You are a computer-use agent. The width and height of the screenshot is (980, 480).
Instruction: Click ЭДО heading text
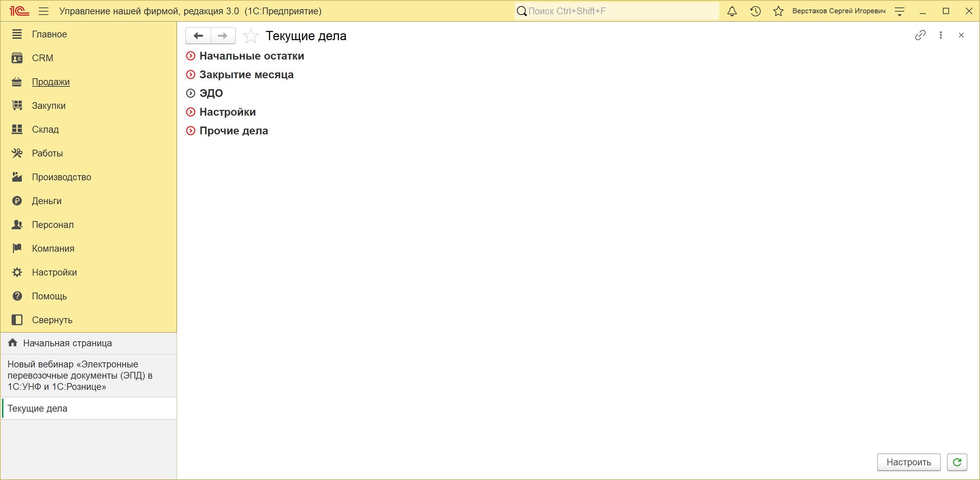pyautogui.click(x=211, y=93)
